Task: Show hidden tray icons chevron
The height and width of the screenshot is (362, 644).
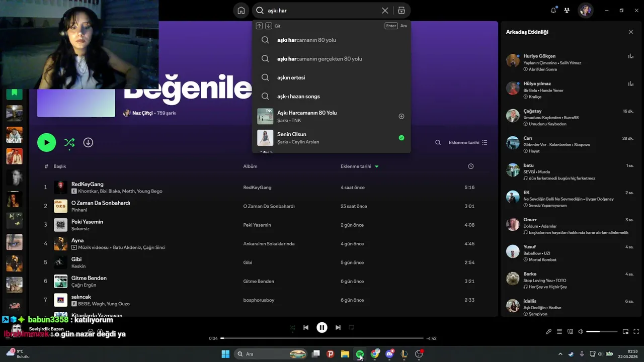Action: tap(560, 354)
